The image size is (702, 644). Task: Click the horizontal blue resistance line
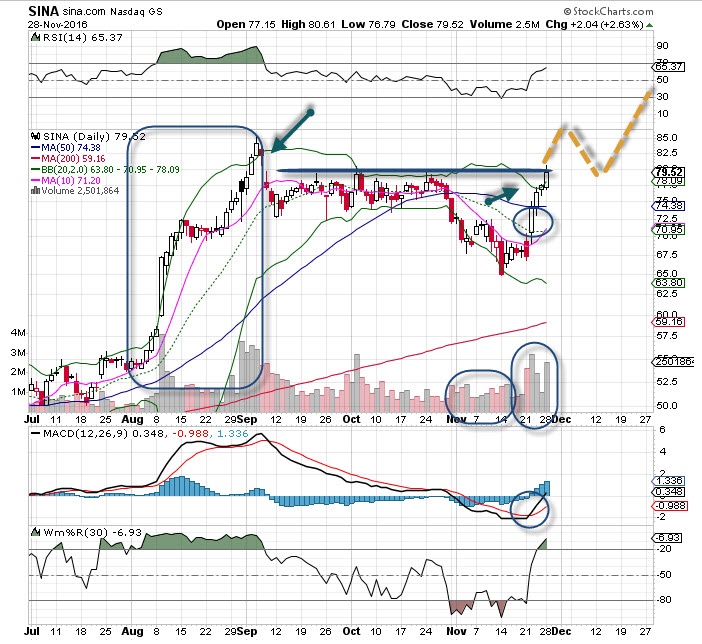[410, 172]
